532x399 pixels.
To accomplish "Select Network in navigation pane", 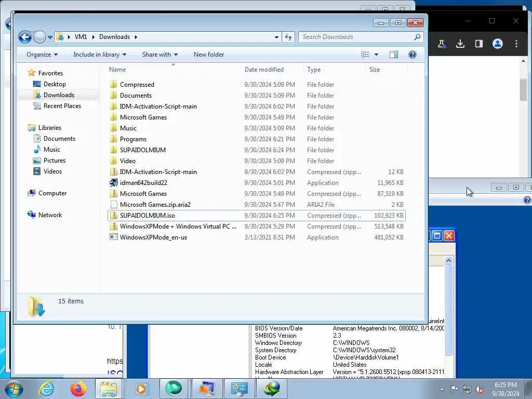I will click(x=45, y=215).
